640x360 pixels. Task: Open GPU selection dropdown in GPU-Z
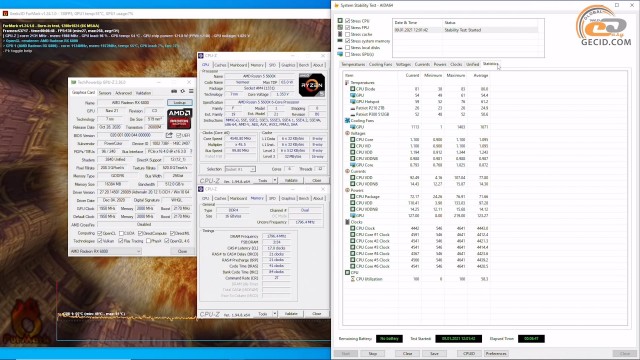click(105, 251)
